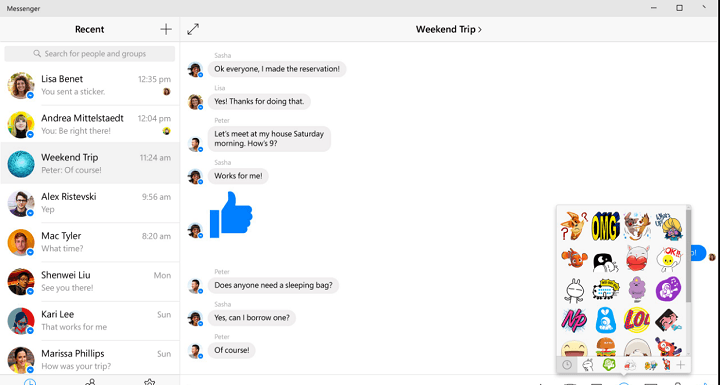Pick the LOL sticker
Viewport: 720px width, 385px height.
coord(636,320)
